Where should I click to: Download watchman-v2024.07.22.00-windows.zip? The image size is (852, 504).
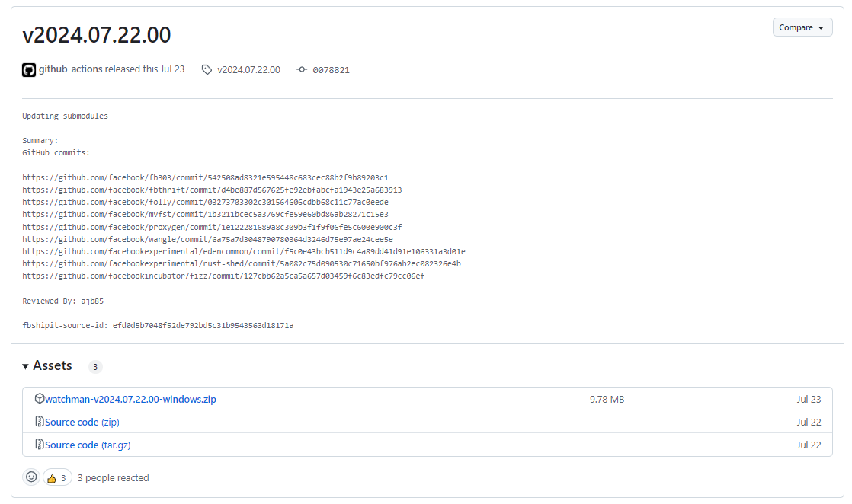point(130,399)
